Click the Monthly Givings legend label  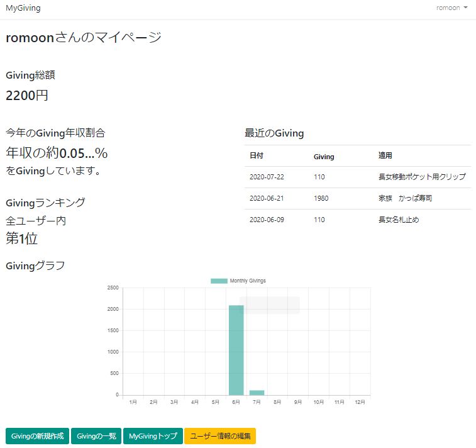pyautogui.click(x=248, y=281)
